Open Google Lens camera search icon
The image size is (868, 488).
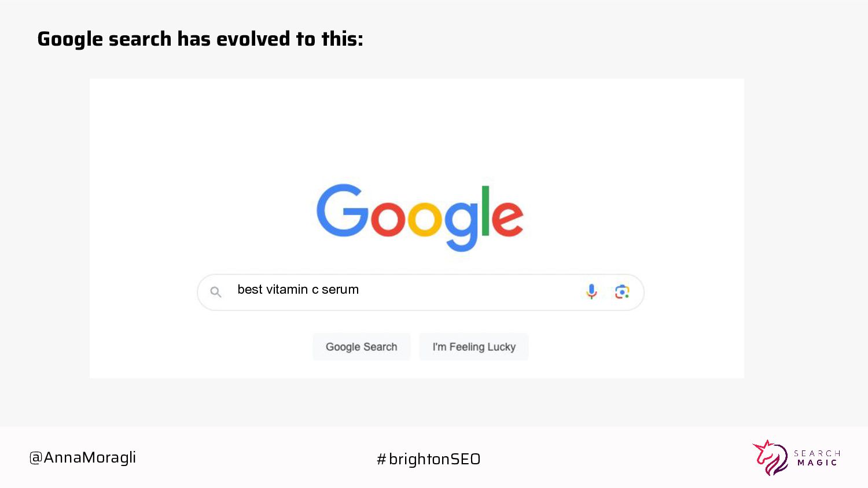tap(622, 292)
